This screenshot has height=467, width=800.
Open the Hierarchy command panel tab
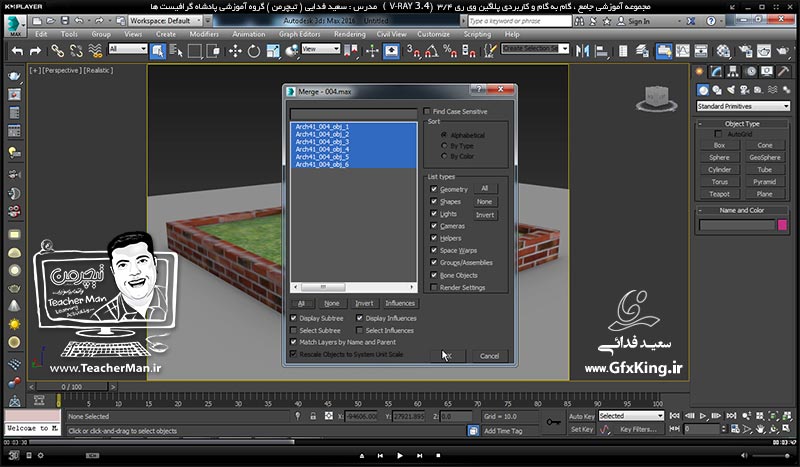pyautogui.click(x=733, y=71)
